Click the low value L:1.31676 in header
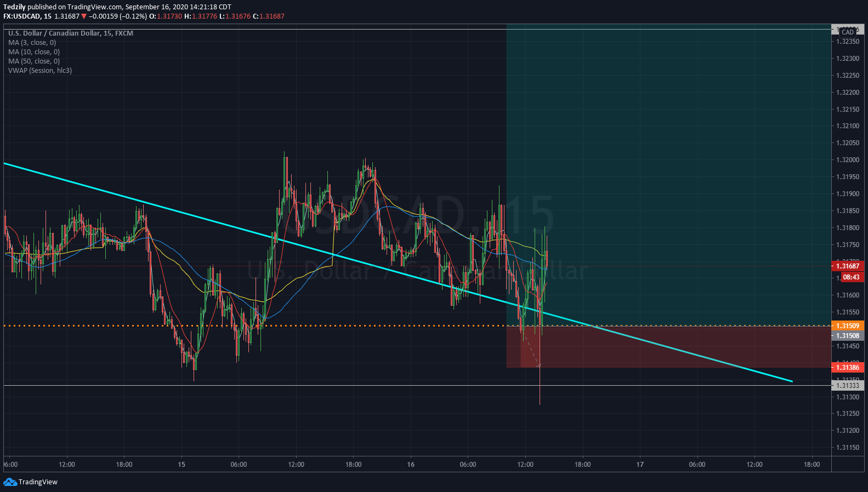Image resolution: width=868 pixels, height=492 pixels. pos(235,16)
